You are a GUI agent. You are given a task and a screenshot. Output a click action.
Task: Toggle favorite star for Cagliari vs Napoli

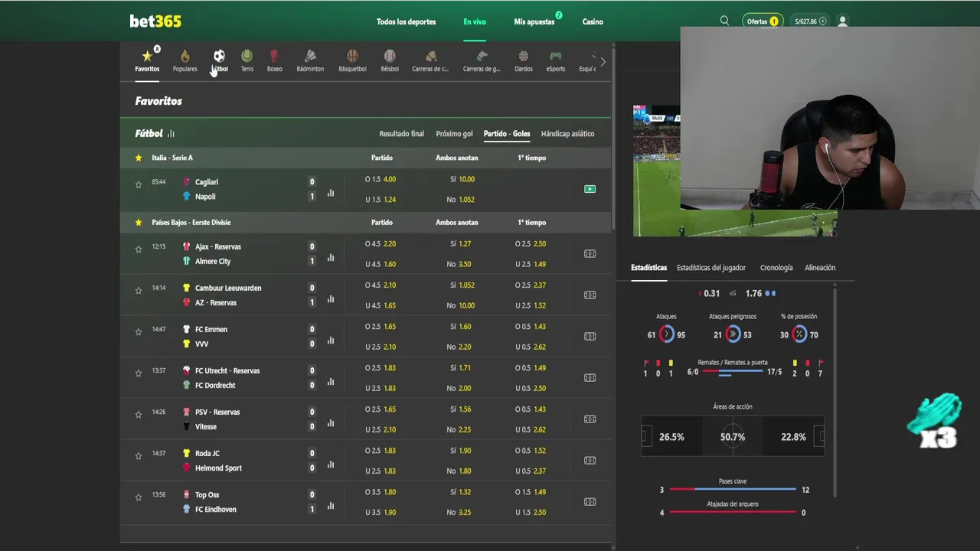(x=139, y=184)
